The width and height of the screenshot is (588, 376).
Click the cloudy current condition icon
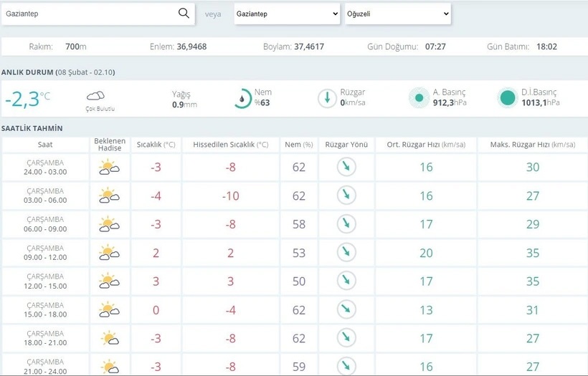pyautogui.click(x=95, y=96)
